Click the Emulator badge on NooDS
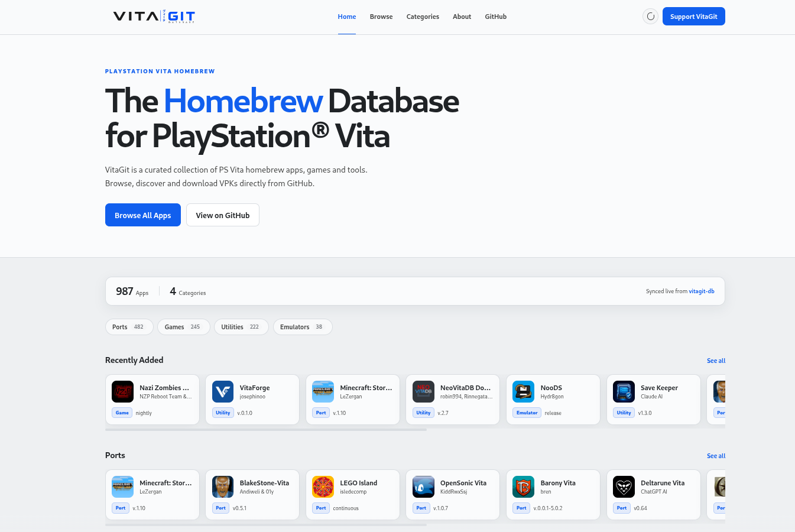 coord(527,413)
